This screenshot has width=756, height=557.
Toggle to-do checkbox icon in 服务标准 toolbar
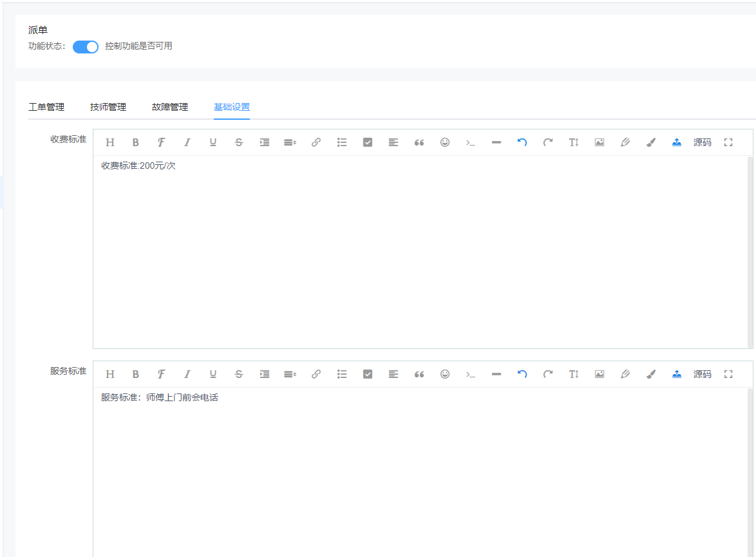(368, 374)
